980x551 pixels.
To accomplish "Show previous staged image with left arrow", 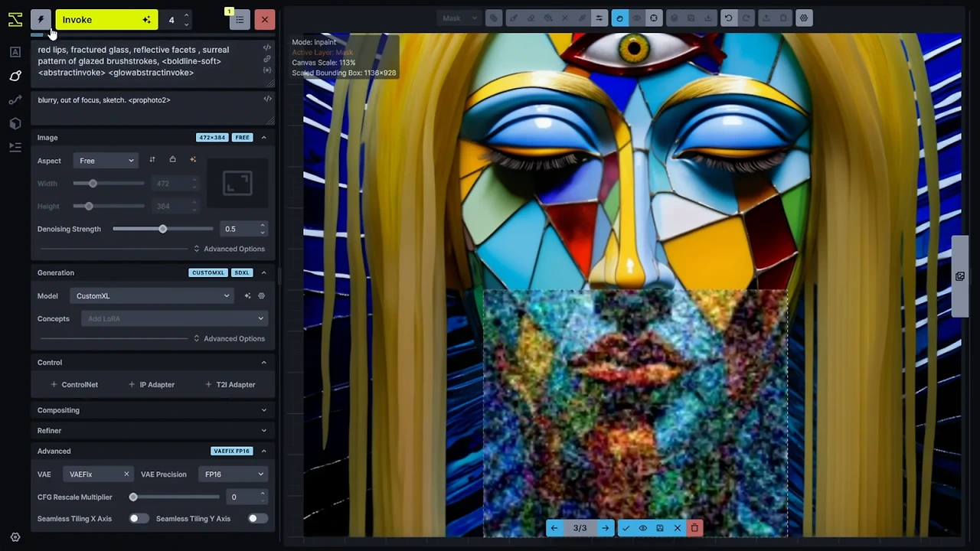I will (x=554, y=528).
